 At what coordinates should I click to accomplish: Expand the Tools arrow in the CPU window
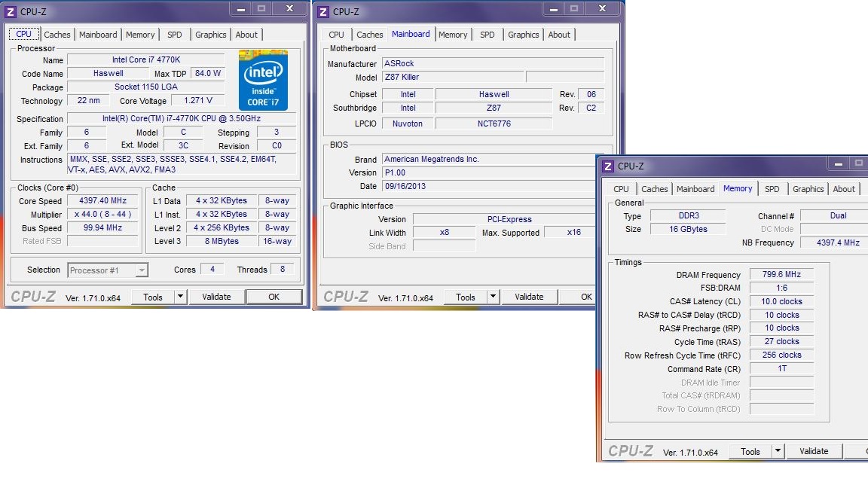pos(181,297)
